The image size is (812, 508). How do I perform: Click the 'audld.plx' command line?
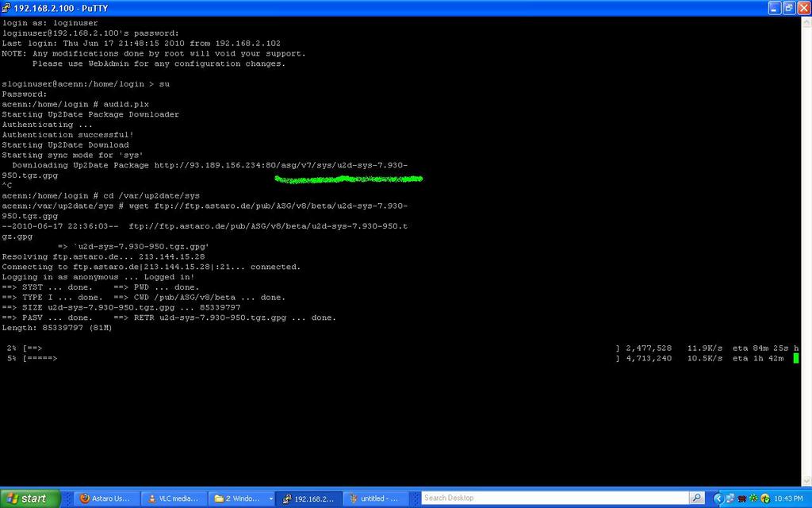pyautogui.click(x=75, y=104)
